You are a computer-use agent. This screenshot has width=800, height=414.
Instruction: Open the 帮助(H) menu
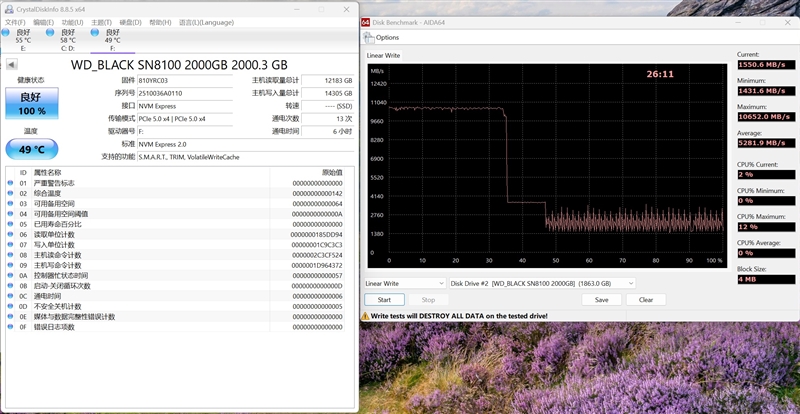click(160, 22)
